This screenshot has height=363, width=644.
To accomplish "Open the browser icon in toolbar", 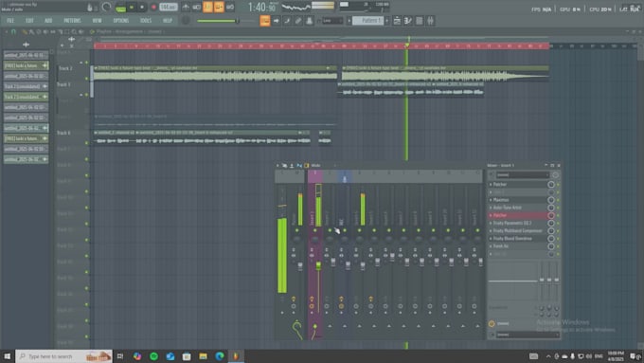I will tap(419, 21).
